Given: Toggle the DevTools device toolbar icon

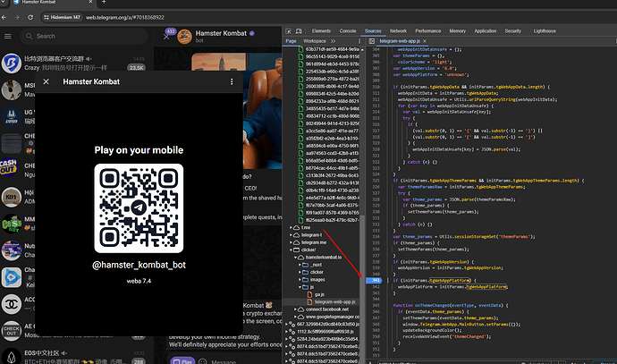Looking at the screenshot, I should [299, 31].
